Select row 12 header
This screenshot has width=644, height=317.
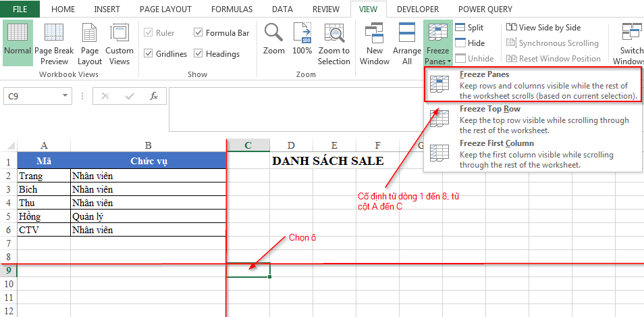tap(9, 310)
